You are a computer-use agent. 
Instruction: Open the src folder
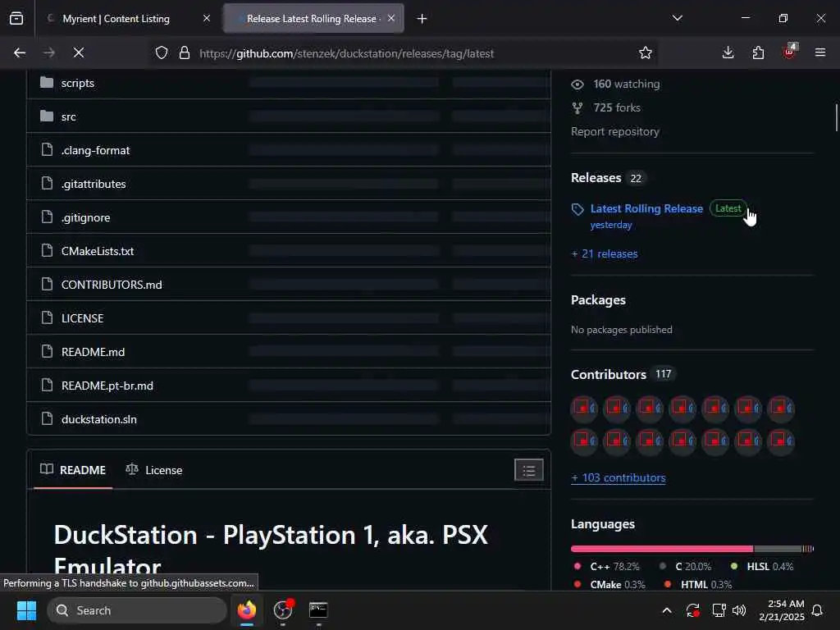[x=69, y=116]
